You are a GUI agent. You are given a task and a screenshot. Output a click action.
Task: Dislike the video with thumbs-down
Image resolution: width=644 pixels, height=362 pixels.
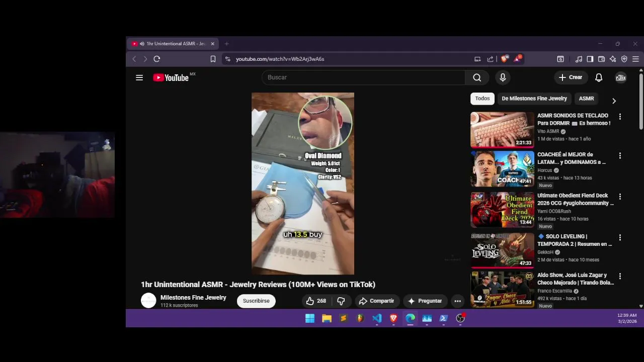(341, 301)
